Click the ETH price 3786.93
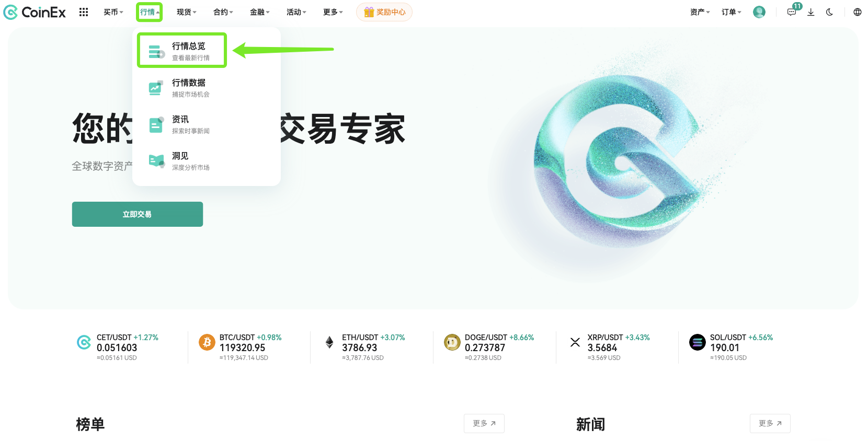Image resolution: width=868 pixels, height=441 pixels. point(359,348)
